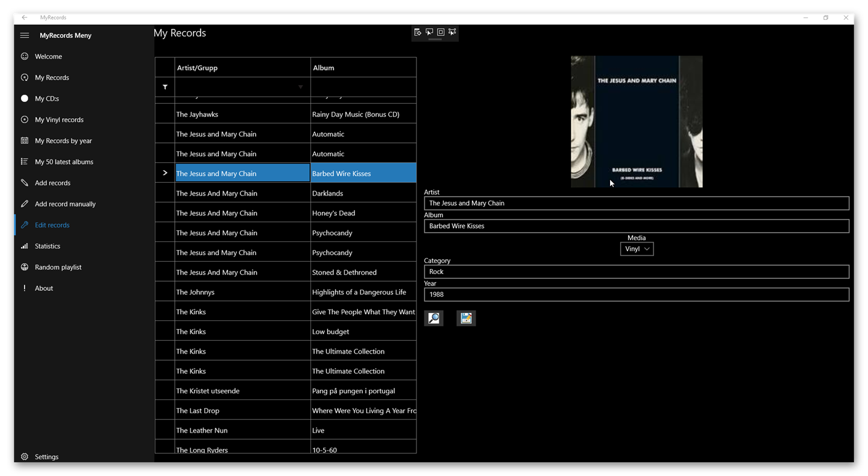This screenshot has width=868, height=476.
Task: Click into the Year field with 1988
Action: [637, 294]
